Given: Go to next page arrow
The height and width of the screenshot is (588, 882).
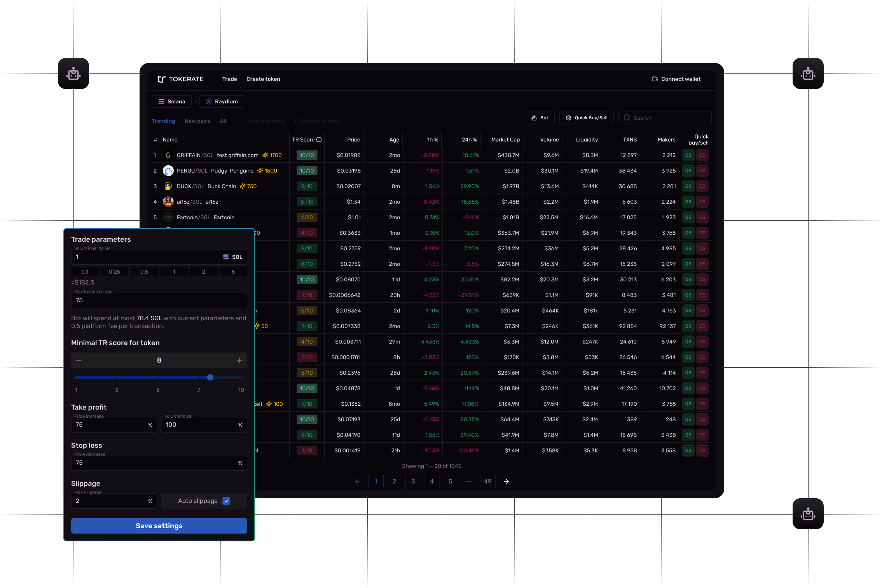Looking at the screenshot, I should [506, 482].
